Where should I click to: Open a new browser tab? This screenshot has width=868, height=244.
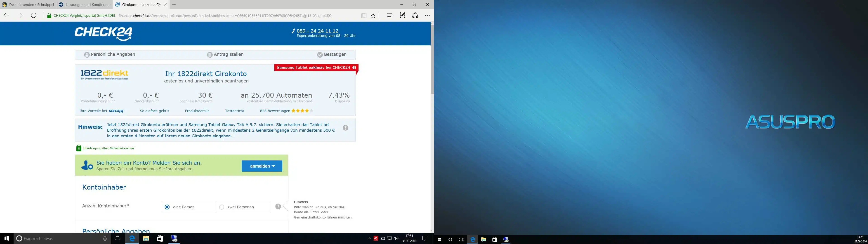[174, 5]
